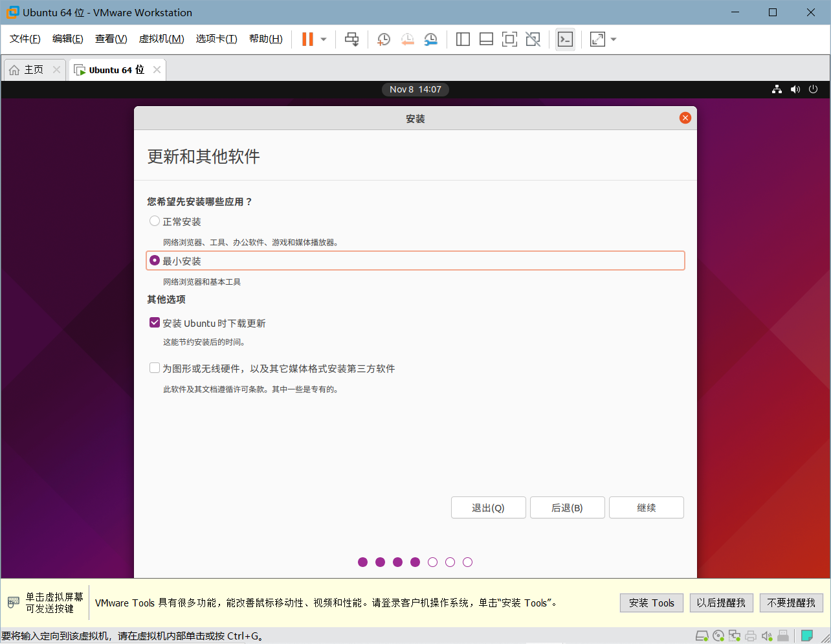Open the 文件(F) menu
The width and height of the screenshot is (831, 644).
click(25, 39)
